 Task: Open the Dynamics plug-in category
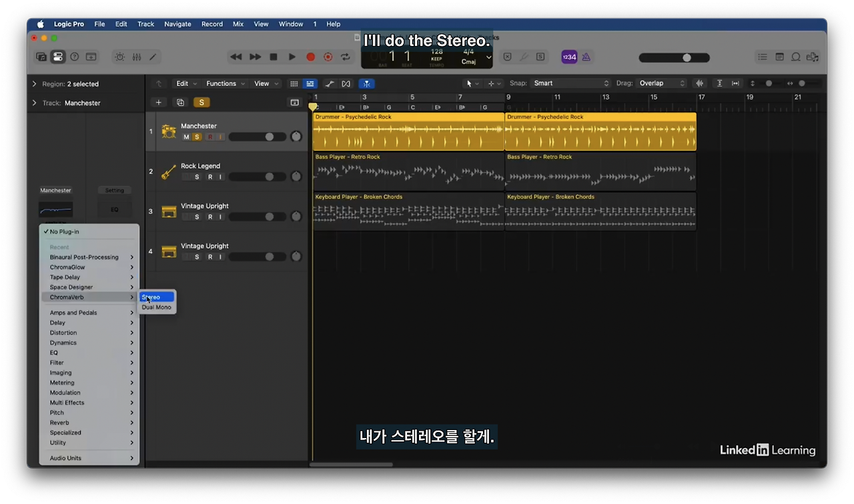tap(89, 343)
